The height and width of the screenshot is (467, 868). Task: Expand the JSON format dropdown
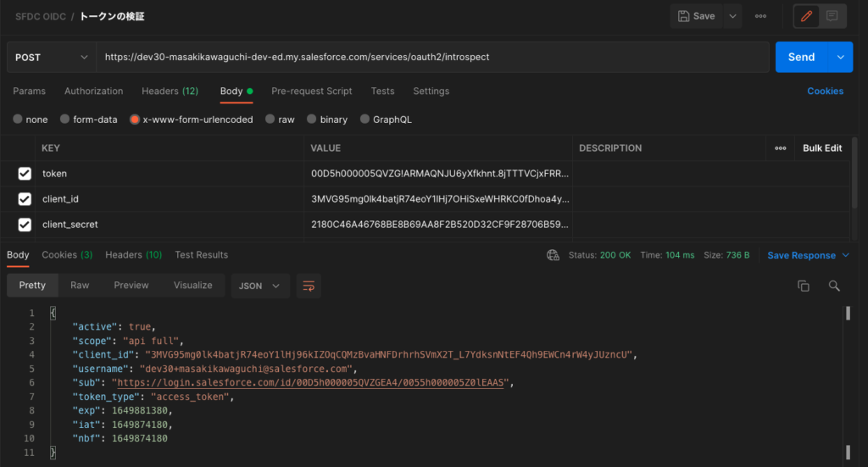point(260,286)
